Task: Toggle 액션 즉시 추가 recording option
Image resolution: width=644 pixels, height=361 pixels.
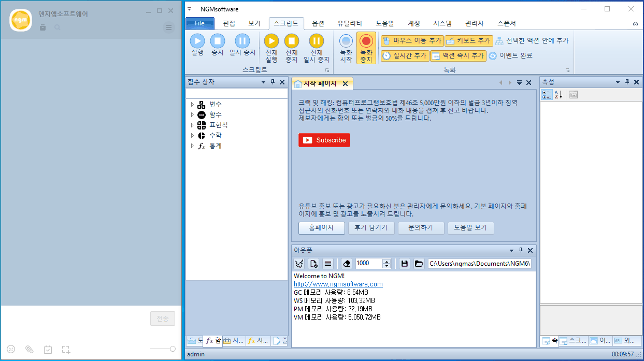Action: pos(459,55)
